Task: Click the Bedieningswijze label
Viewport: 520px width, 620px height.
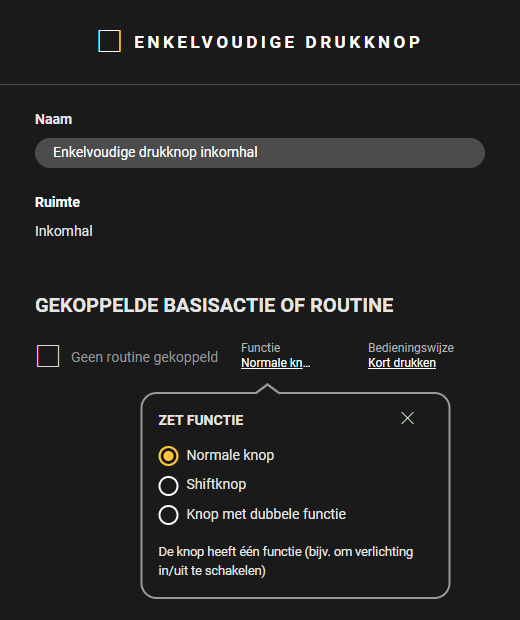Action: (411, 348)
